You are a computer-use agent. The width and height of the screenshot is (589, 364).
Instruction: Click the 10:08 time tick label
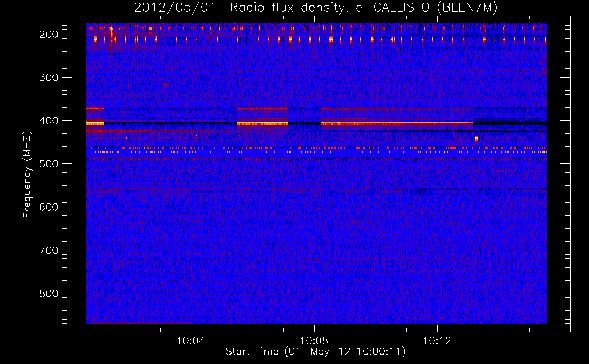coord(314,341)
